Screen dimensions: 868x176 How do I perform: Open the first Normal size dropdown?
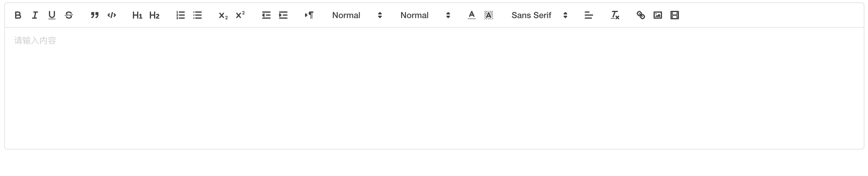point(357,15)
